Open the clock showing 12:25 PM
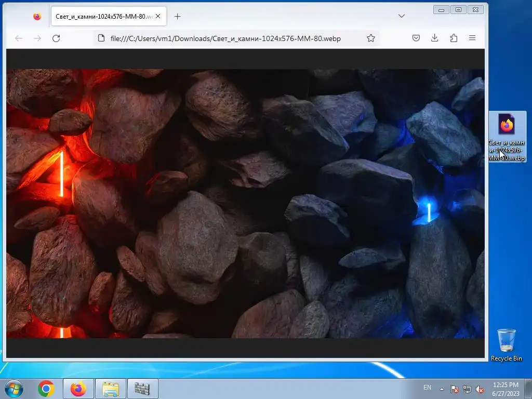This screenshot has height=399, width=532. (x=506, y=389)
